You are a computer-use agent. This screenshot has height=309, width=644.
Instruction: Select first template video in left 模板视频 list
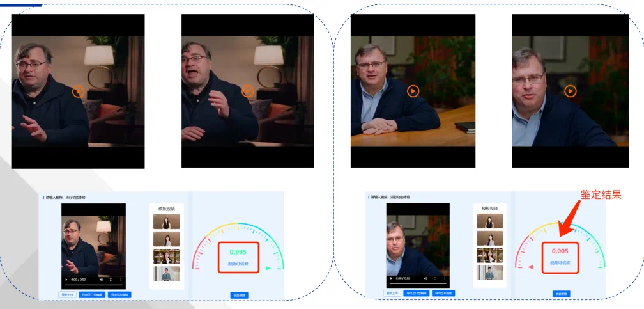(x=167, y=222)
